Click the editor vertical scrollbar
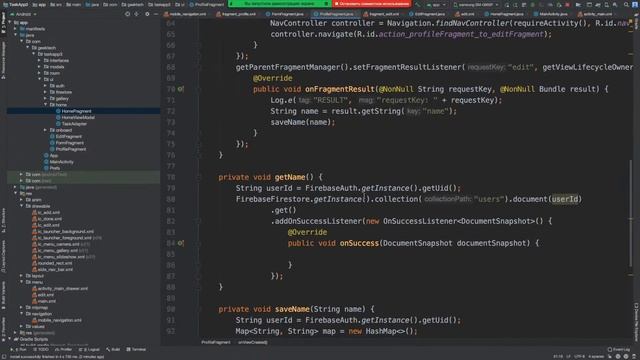The image size is (640, 360). 631,212
